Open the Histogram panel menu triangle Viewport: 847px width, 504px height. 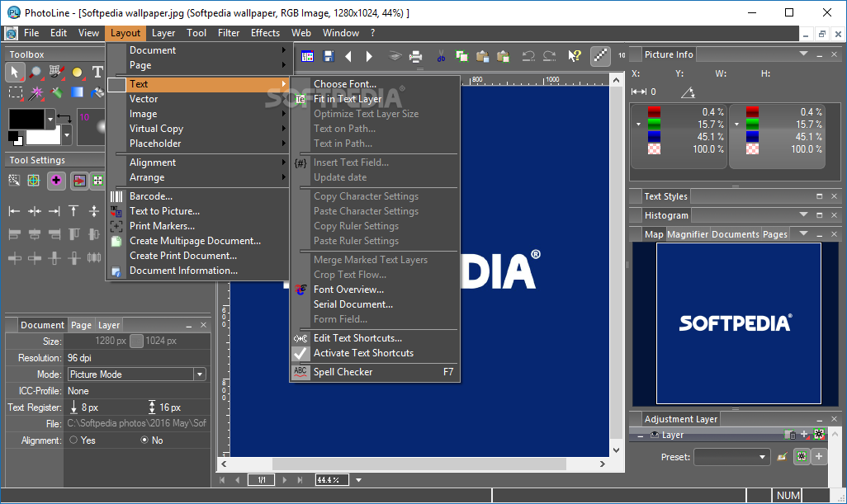pyautogui.click(x=803, y=214)
